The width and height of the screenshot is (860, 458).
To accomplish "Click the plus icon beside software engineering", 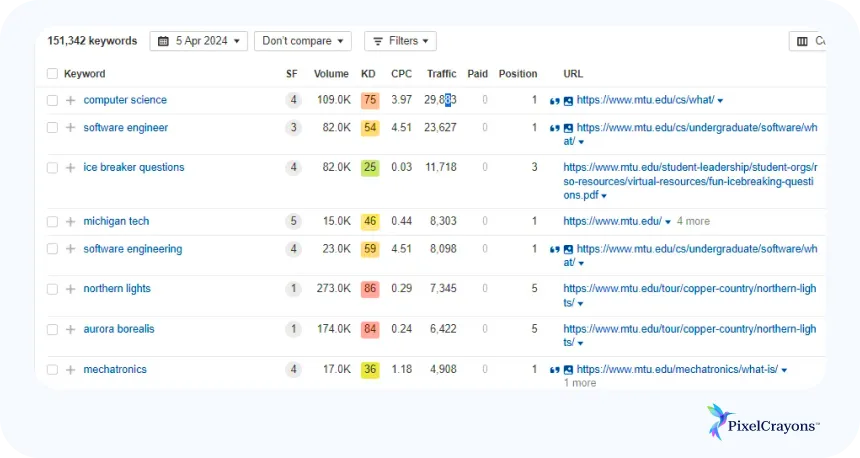I will (x=70, y=249).
